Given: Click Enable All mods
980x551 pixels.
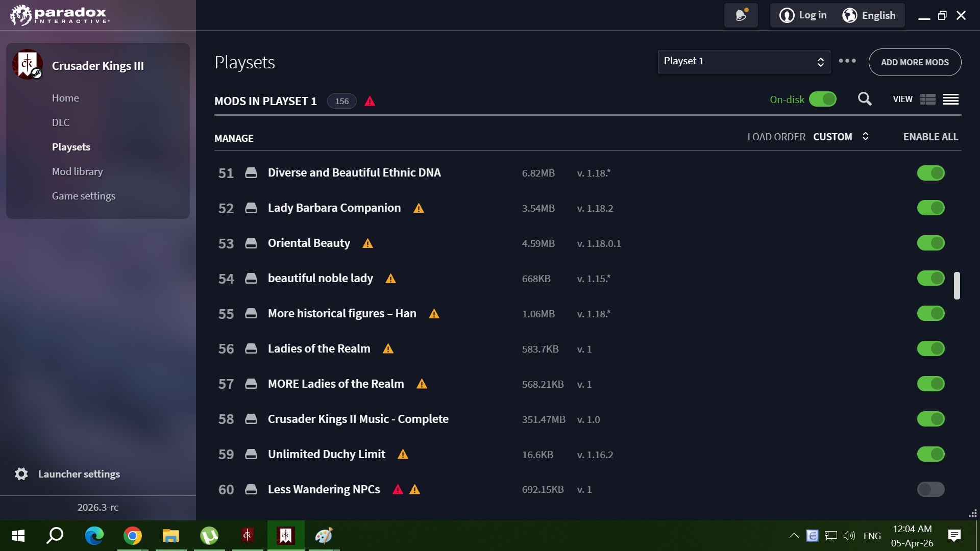Looking at the screenshot, I should (930, 137).
